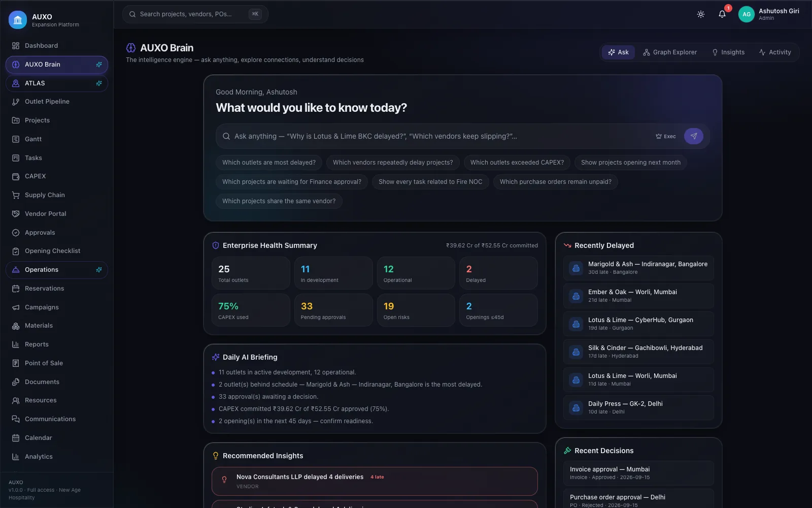Image resolution: width=812 pixels, height=508 pixels.
Task: Toggle Exec mode in the ask box
Action: pyautogui.click(x=666, y=136)
